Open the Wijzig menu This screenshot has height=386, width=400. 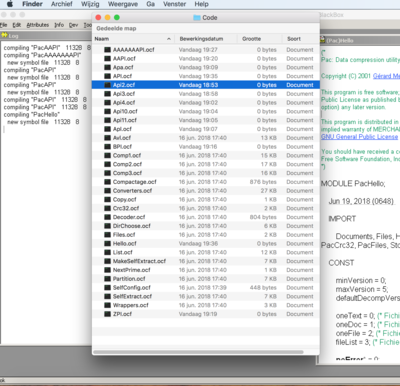[90, 4]
